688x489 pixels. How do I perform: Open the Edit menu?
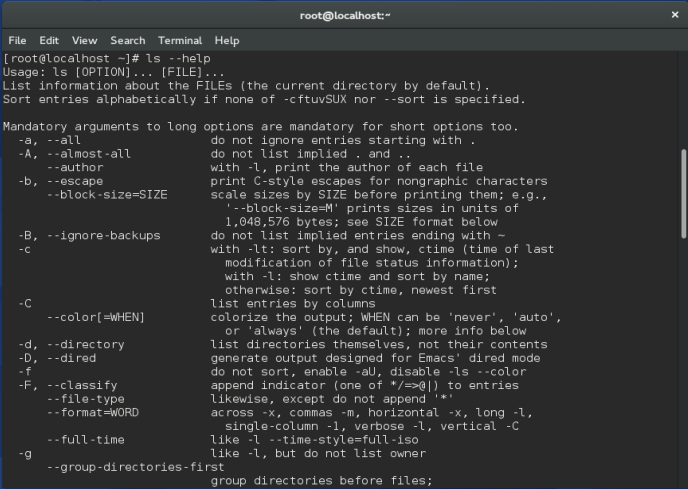(x=49, y=40)
